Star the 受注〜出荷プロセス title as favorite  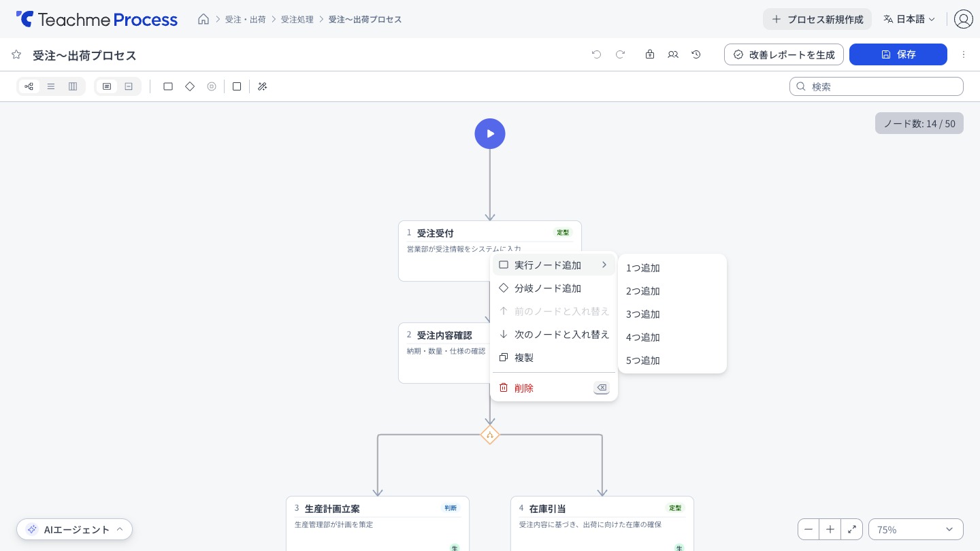[x=16, y=54]
